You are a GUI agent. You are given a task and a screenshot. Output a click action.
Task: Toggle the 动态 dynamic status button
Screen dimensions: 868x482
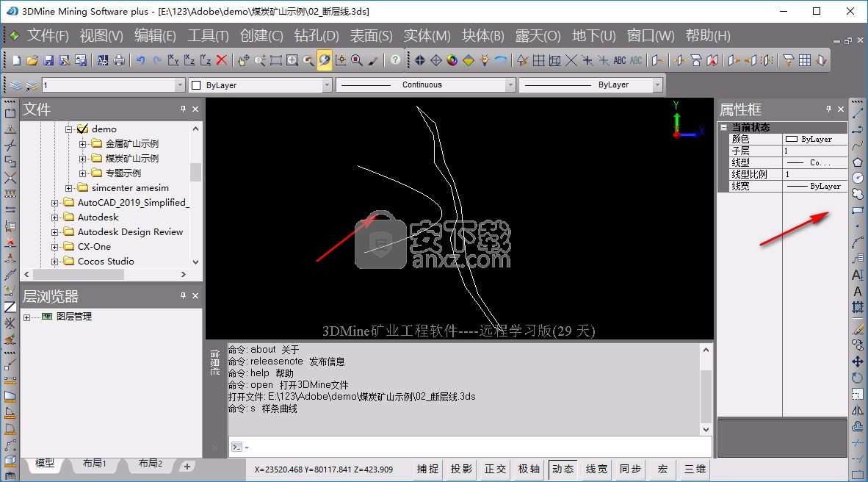coord(563,470)
